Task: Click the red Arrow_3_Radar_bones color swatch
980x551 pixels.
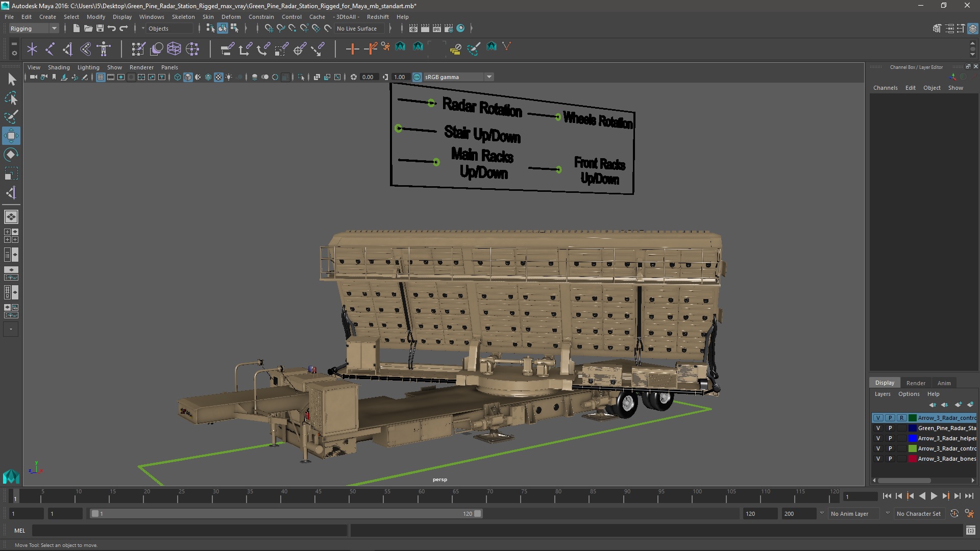Action: pos(913,459)
